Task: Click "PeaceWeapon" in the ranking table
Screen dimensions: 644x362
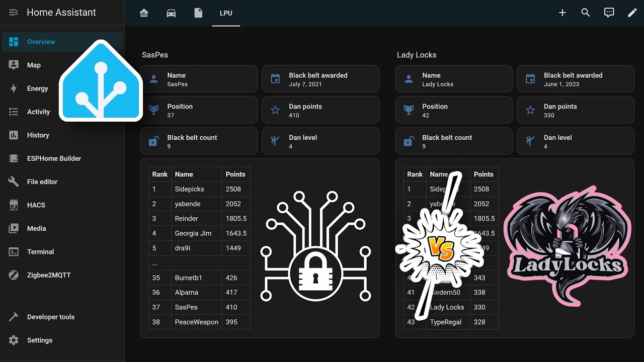Action: click(197, 322)
